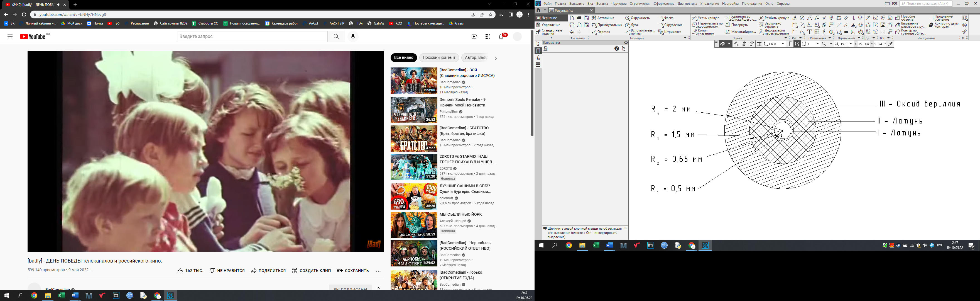Image resolution: width=980 pixels, height=301 pixels.
Task: Click СОХРАНИТЬ under the video
Action: tap(353, 271)
